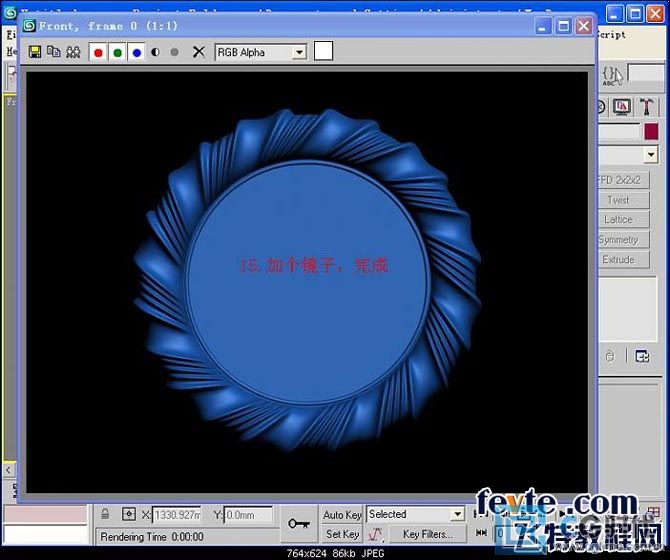This screenshot has height=560, width=670.
Task: Apply the Lattice modifier button
Action: [x=623, y=220]
